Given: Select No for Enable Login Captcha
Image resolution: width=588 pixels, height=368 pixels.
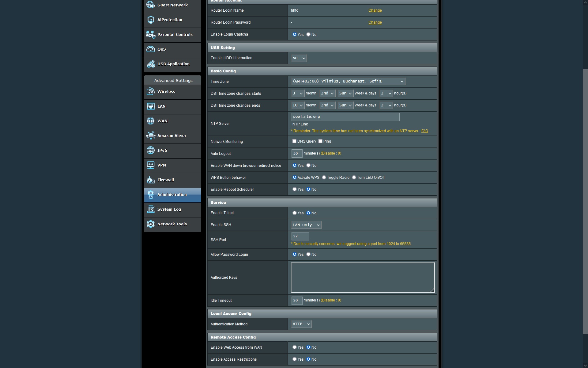Looking at the screenshot, I should [x=308, y=34].
